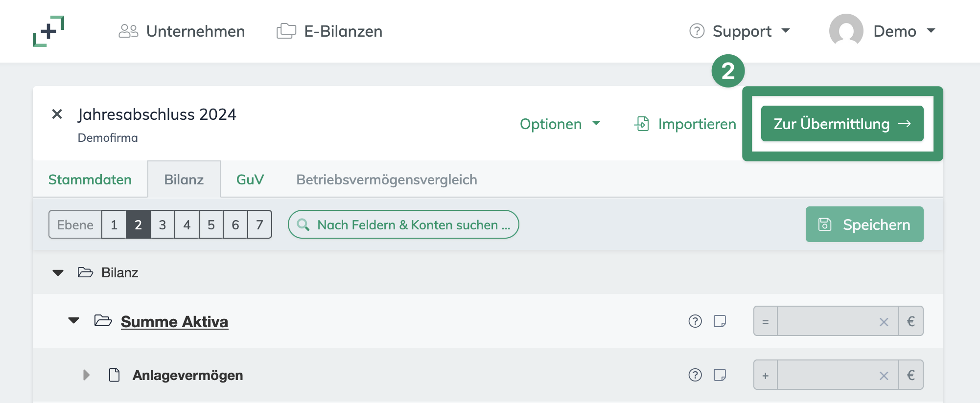Collapse the Bilanz tree node
980x403 pixels.
(58, 272)
